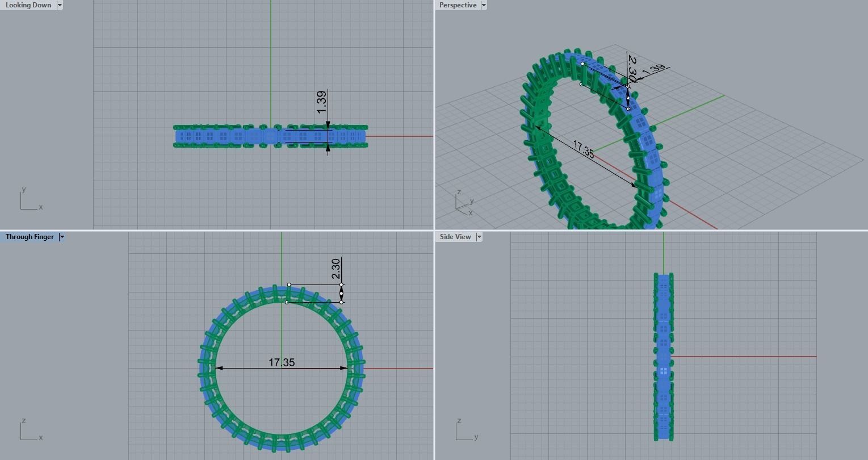The image size is (868, 460).
Task: Select the ring band in Looking Down view
Action: pos(270,136)
